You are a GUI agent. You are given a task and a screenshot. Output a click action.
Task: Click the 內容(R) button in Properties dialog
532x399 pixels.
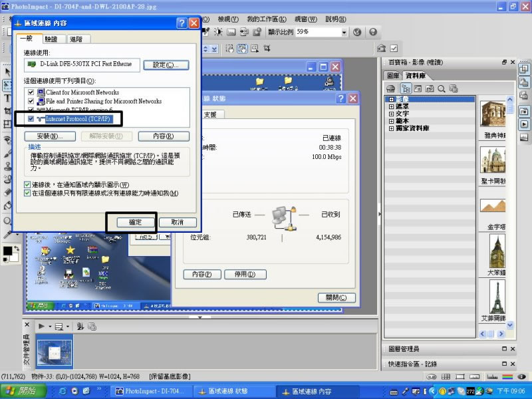(x=164, y=136)
